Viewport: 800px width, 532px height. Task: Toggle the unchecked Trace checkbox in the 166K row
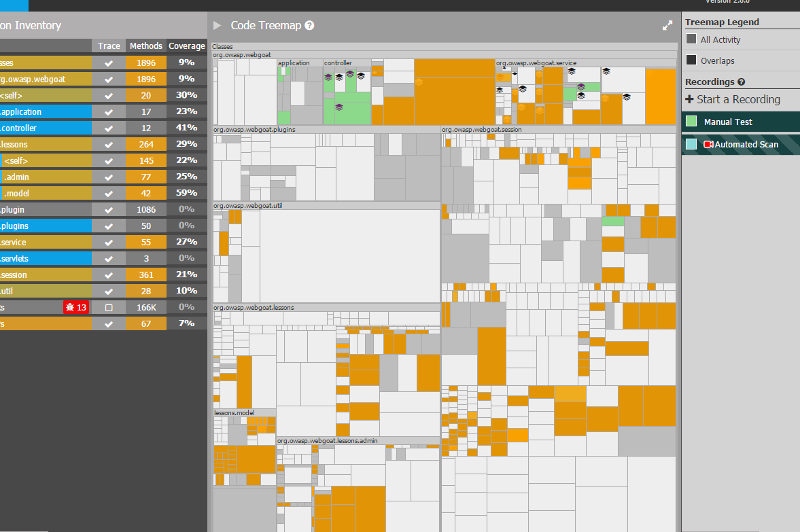(x=109, y=308)
